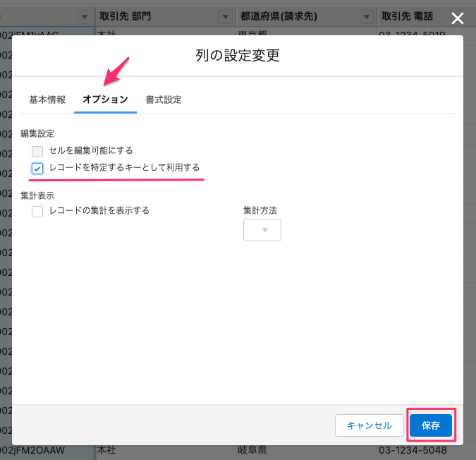Screen dimensions: 476x460
Task: Click the 取引先 電話 column header
Action: (408, 16)
